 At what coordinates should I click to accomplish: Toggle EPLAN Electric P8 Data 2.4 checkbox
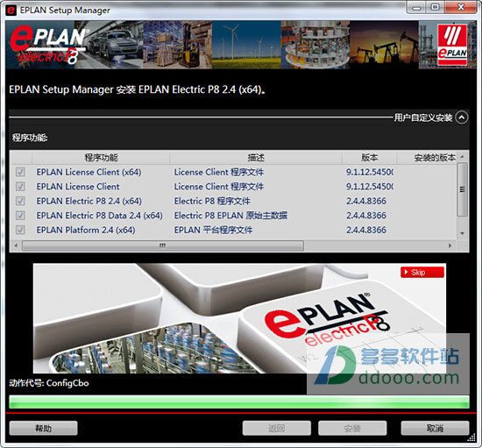point(20,216)
